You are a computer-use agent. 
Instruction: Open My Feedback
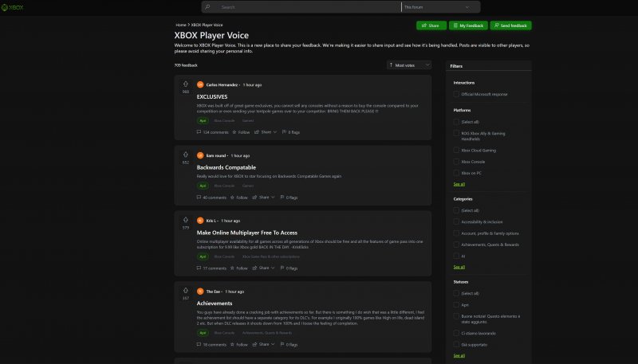[x=468, y=25]
